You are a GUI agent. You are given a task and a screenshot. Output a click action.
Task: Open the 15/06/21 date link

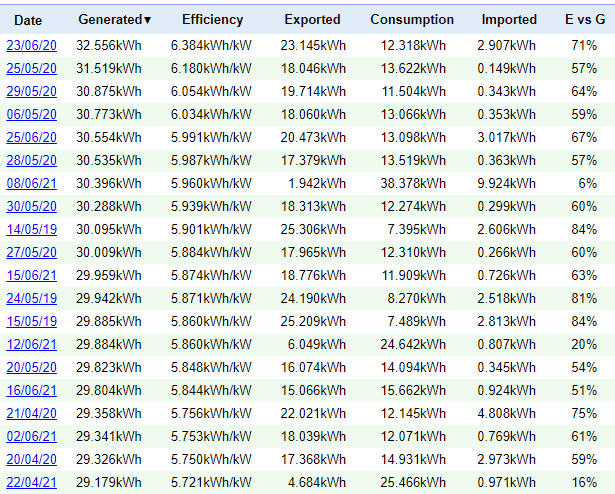click(x=31, y=275)
